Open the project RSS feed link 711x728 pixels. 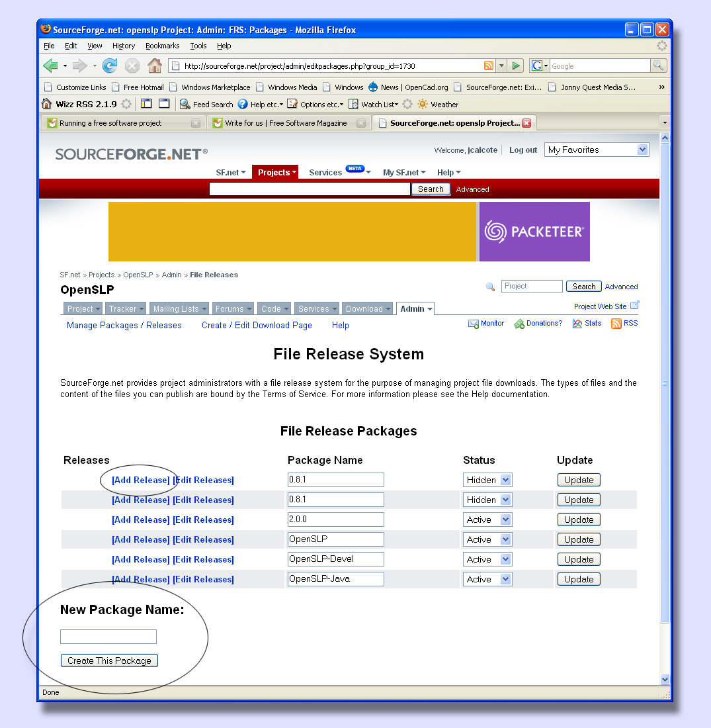(624, 323)
